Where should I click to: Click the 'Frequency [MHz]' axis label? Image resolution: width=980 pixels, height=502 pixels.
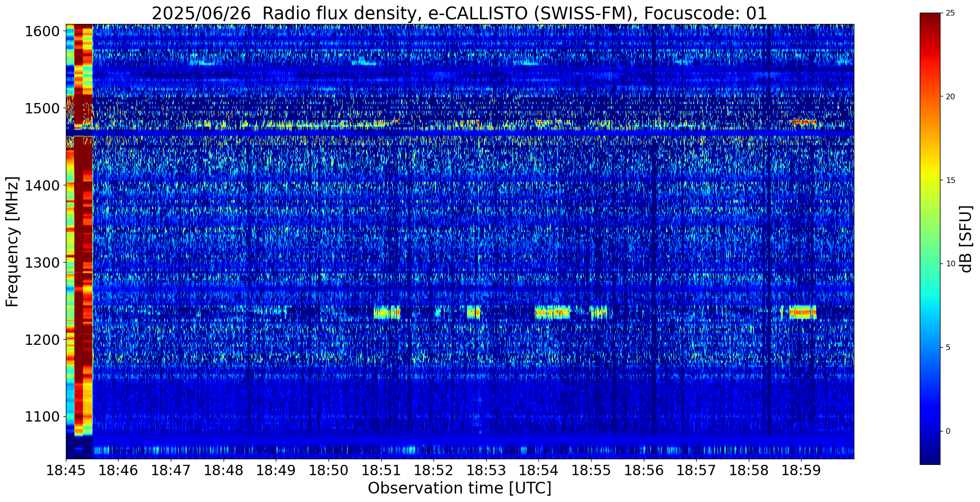click(x=12, y=242)
